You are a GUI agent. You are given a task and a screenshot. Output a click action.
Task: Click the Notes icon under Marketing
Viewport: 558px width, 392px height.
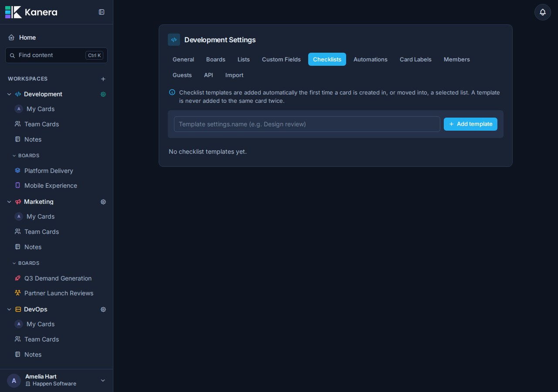[17, 247]
